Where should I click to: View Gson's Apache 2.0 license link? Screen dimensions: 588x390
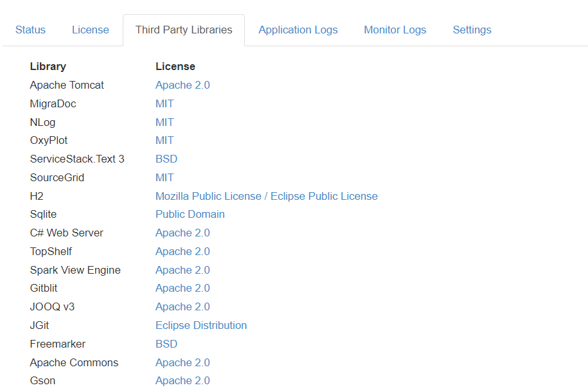183,380
